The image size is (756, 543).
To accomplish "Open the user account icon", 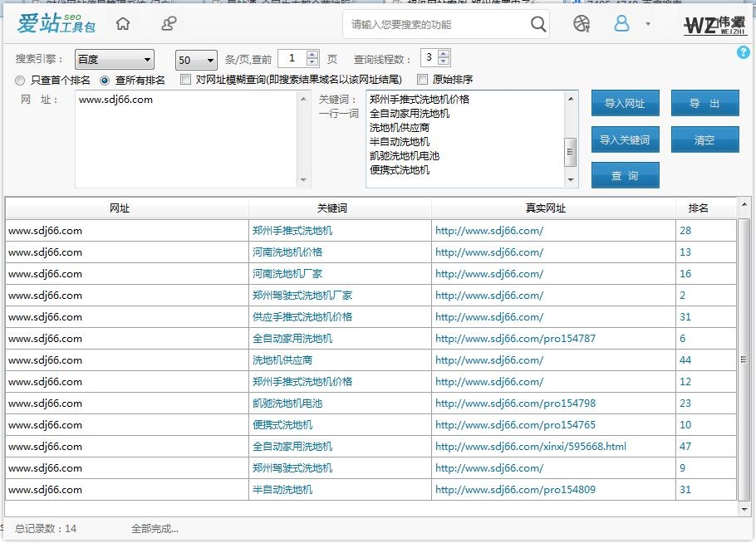I will (621, 23).
